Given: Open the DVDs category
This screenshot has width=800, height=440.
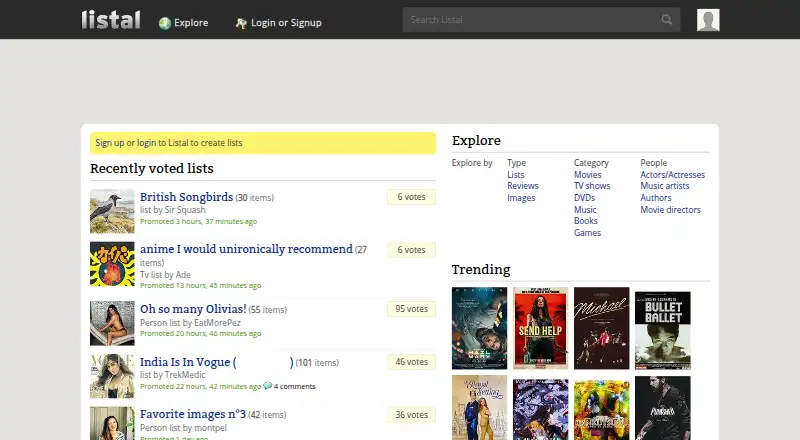Looking at the screenshot, I should click(584, 198).
